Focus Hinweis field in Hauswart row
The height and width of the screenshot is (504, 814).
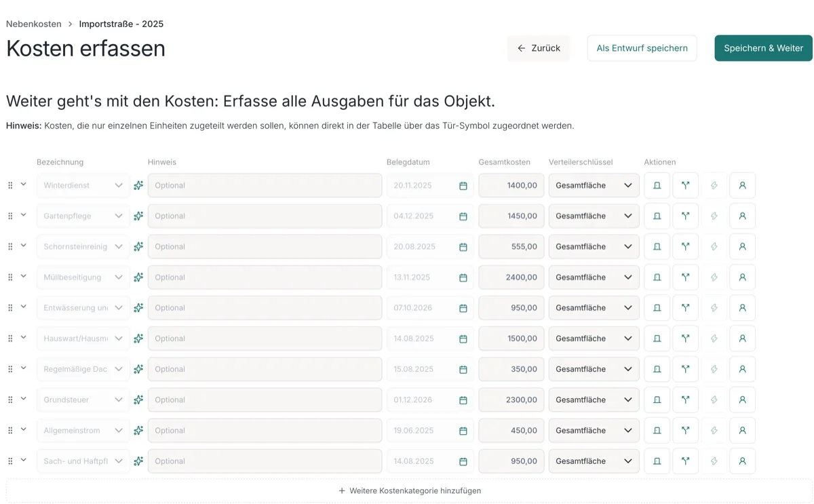(x=265, y=338)
